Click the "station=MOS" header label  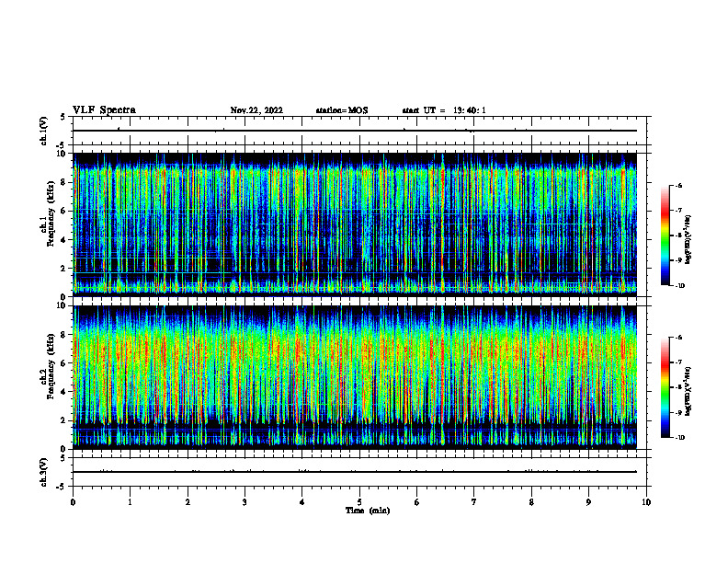pos(342,110)
